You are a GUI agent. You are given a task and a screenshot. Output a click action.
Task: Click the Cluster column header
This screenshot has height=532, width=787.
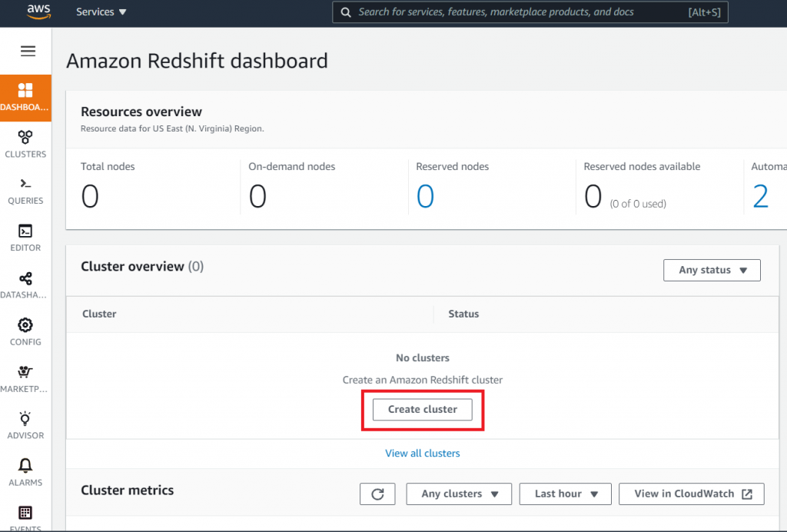pyautogui.click(x=99, y=314)
